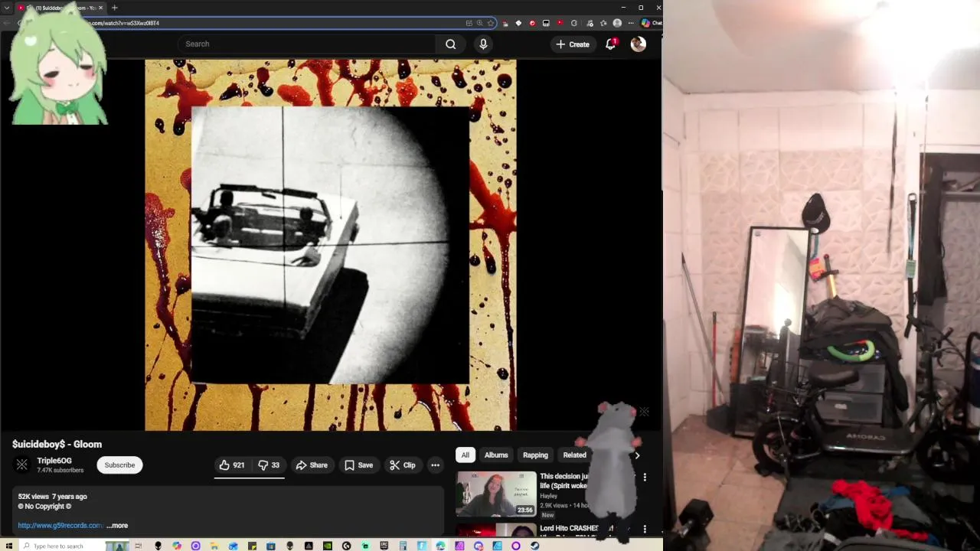Show more filter chips with right chevron
The height and width of the screenshot is (551, 980).
click(637, 455)
